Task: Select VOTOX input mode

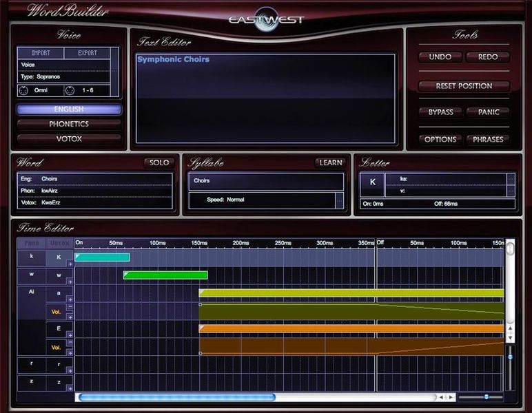Action: pos(69,138)
